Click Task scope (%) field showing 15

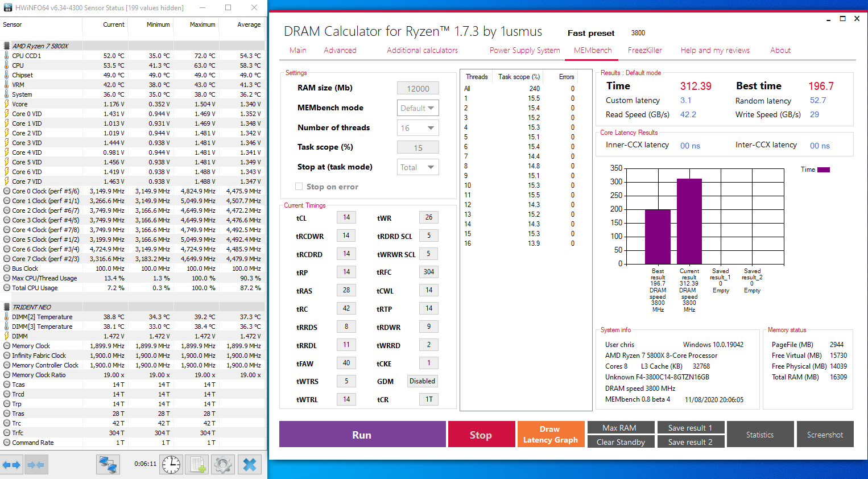pyautogui.click(x=418, y=148)
